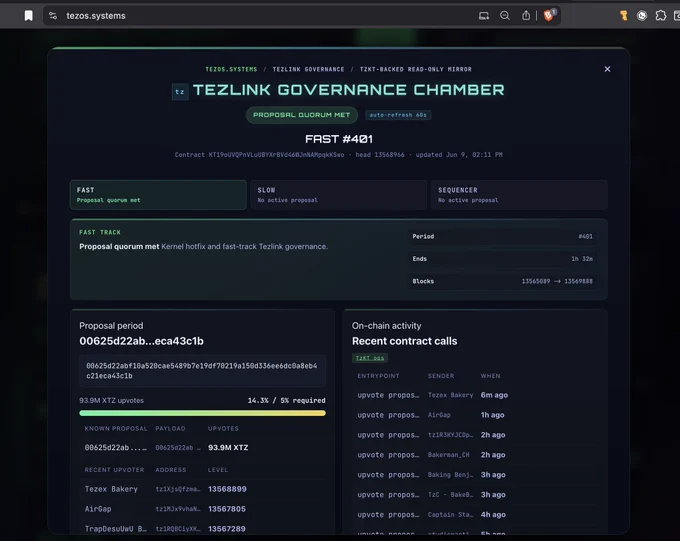The height and width of the screenshot is (541, 680).
Task: Click the tz1XjsQfzma address cell
Action: (x=178, y=489)
